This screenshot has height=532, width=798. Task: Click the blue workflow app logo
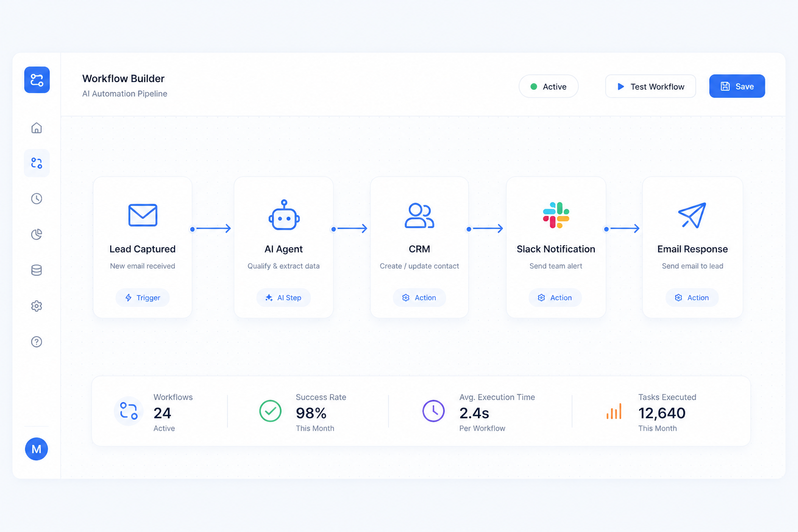37,80
